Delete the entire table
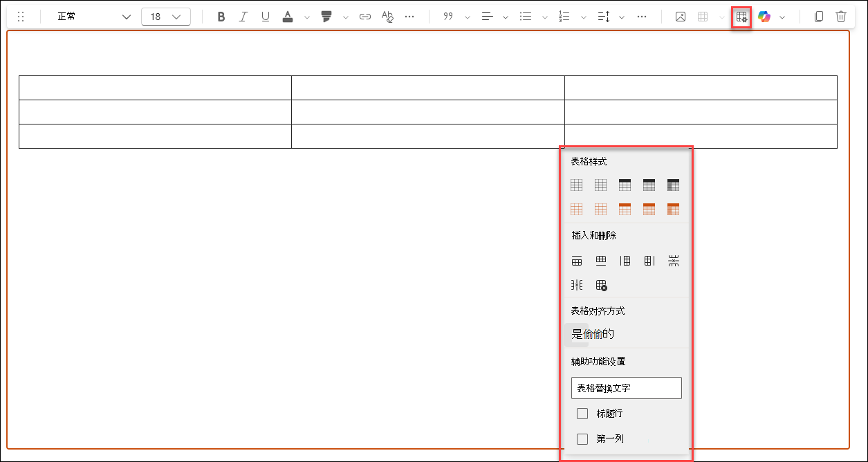Image resolution: width=868 pixels, height=462 pixels. 601,285
